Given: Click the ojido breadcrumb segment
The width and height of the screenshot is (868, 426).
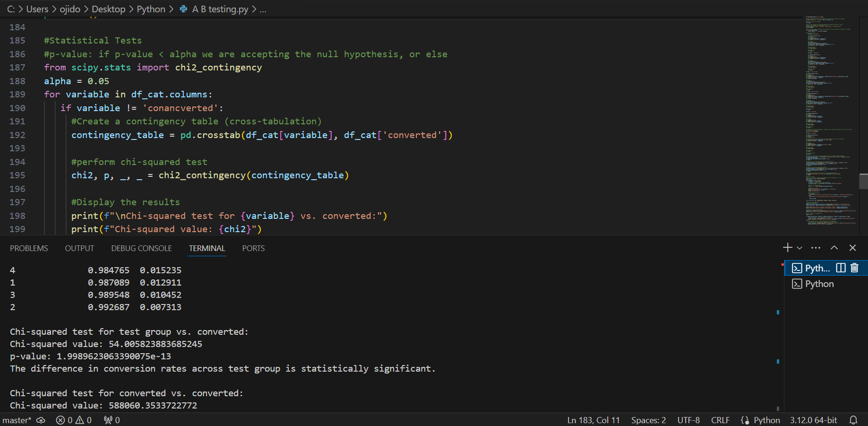Looking at the screenshot, I should (70, 9).
